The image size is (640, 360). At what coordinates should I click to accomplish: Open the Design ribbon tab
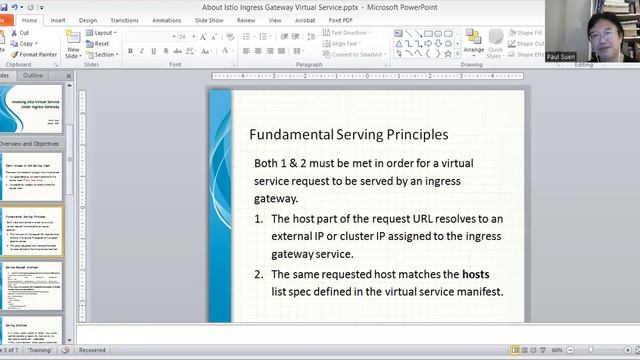(x=88, y=20)
